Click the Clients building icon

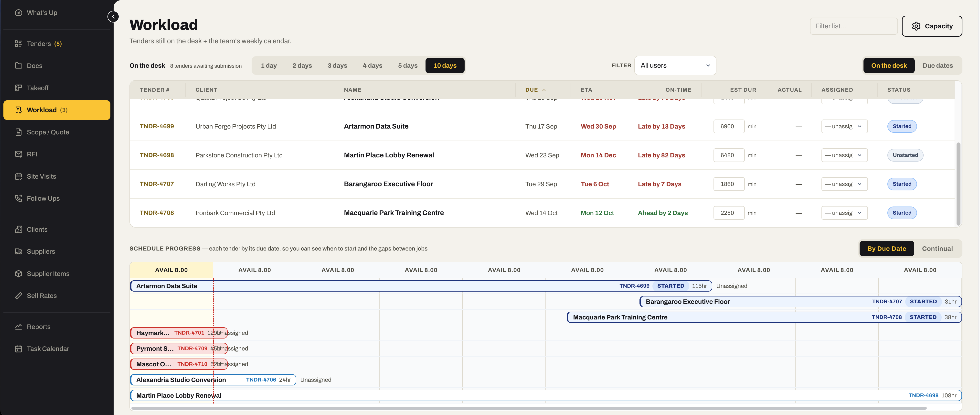(18, 229)
